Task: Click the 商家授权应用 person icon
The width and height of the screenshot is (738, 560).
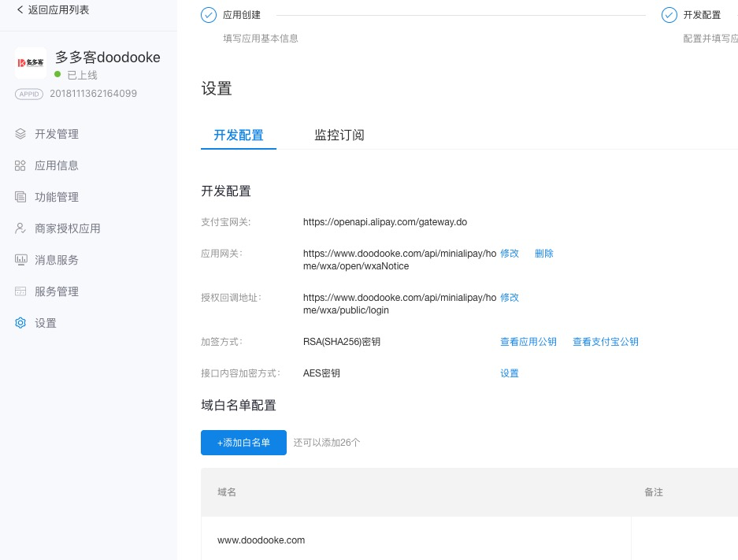Action: click(20, 228)
